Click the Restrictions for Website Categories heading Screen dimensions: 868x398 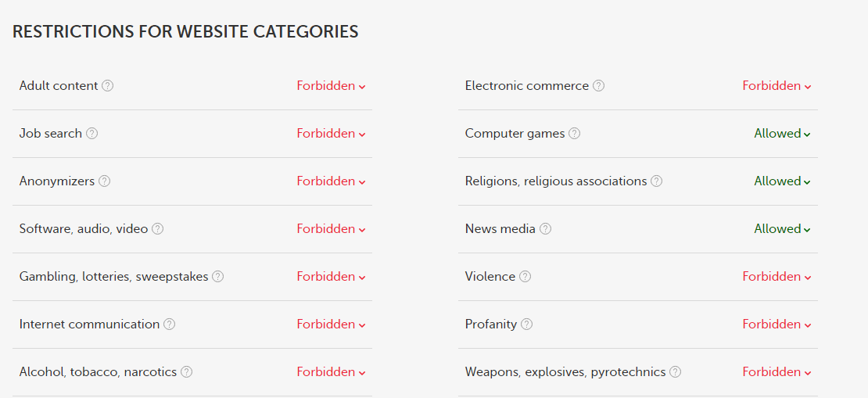[x=185, y=32]
